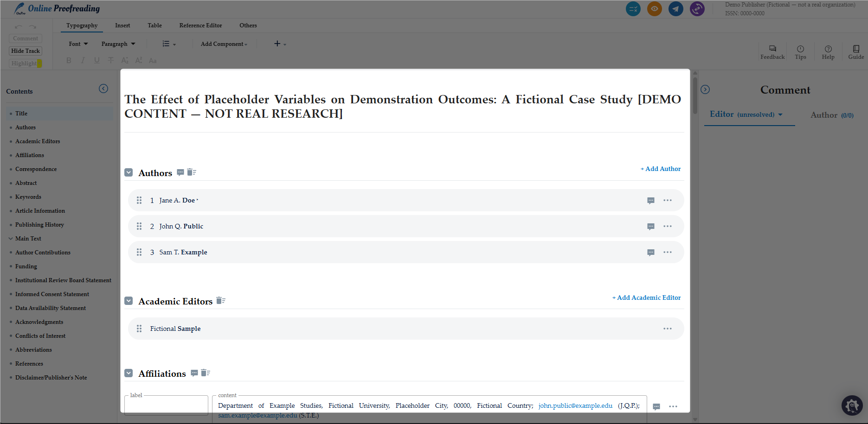Screen dimensions: 868x424
Task: Open comment for Authors section heading
Action: coord(180,172)
